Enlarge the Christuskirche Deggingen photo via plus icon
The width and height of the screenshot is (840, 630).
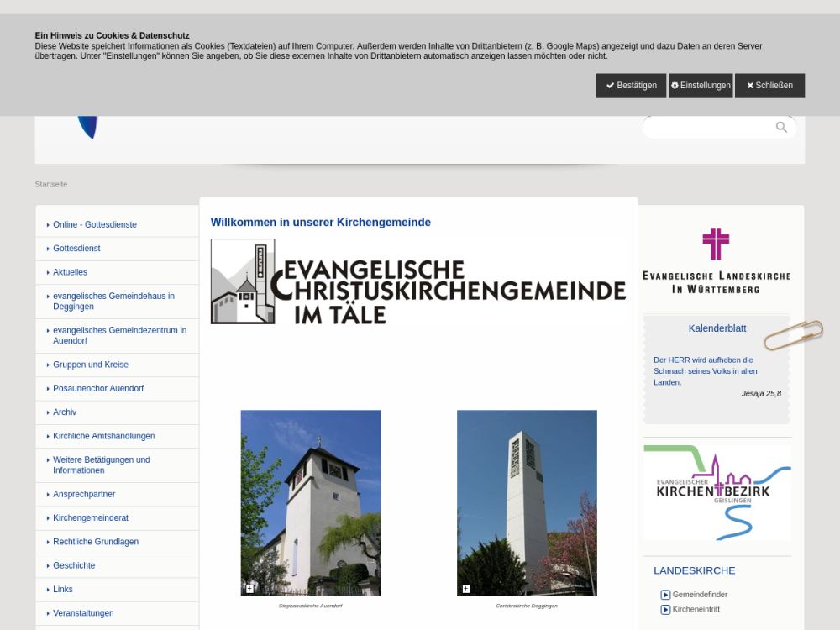(465, 589)
